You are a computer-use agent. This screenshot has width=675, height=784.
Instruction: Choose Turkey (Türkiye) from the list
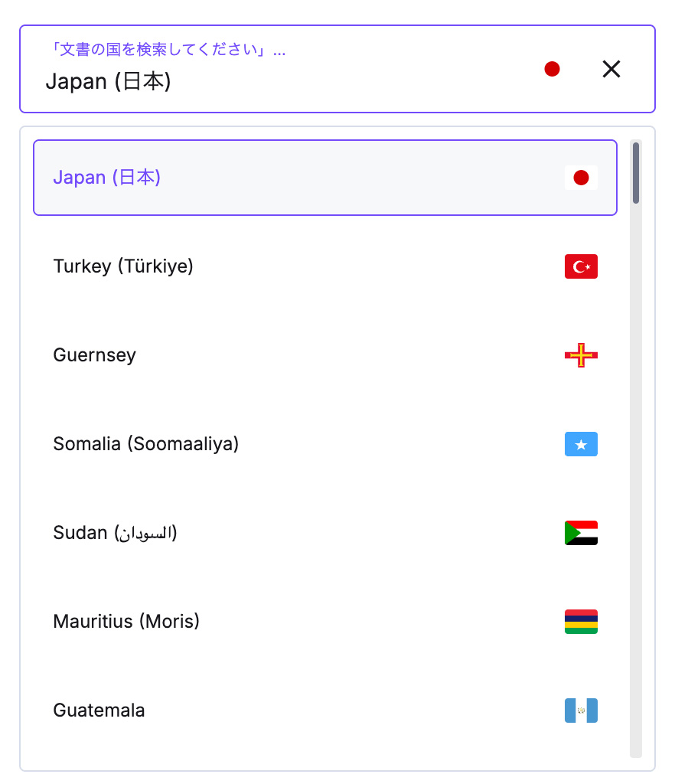325,266
